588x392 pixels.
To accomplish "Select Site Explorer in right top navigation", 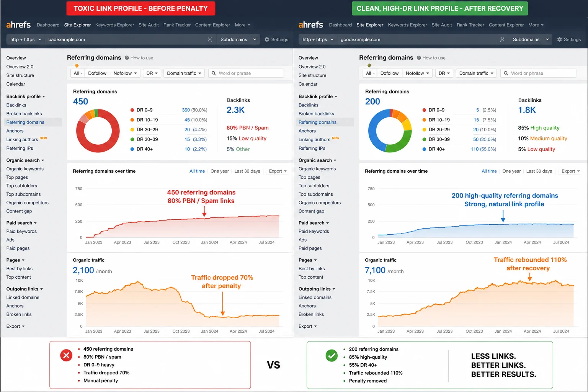I will [x=370, y=25].
